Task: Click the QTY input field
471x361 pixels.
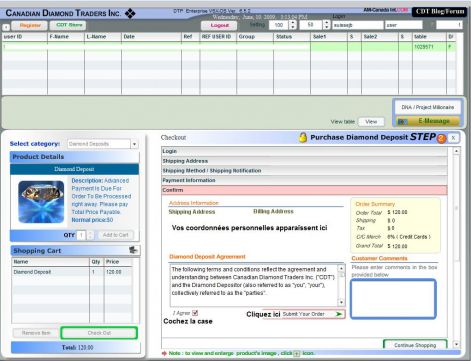Action: tap(81, 235)
